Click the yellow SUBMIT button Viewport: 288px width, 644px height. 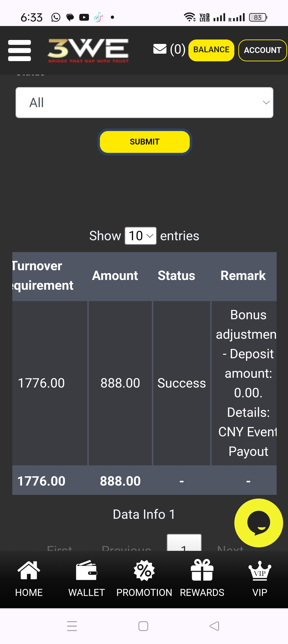coord(144,142)
